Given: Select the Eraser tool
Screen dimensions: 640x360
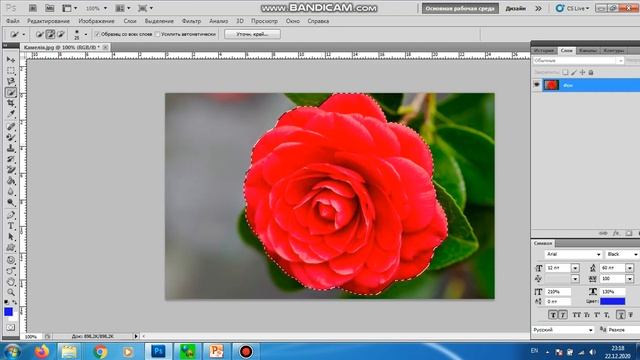Looking at the screenshot, I should (x=11, y=170).
